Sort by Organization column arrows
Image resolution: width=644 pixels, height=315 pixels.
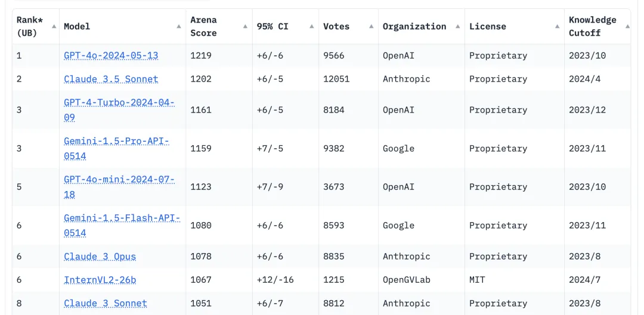(457, 27)
